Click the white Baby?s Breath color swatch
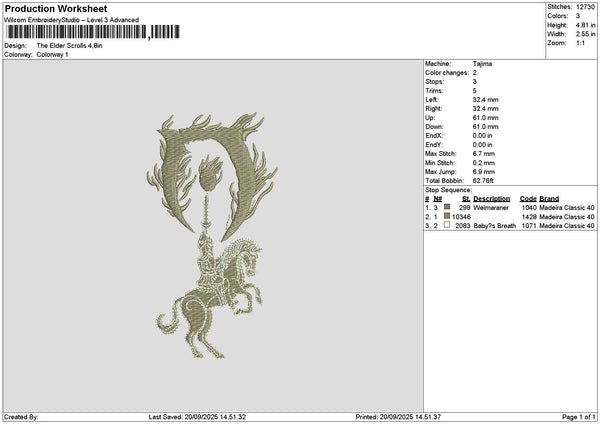This screenshot has height=424, width=600. pos(447,225)
